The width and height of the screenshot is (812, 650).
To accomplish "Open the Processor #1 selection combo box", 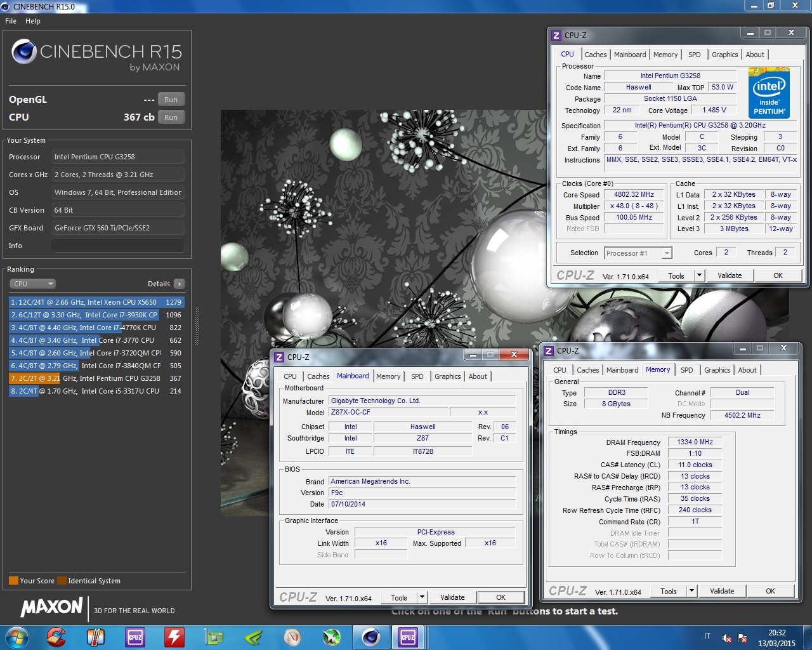I will tap(638, 253).
